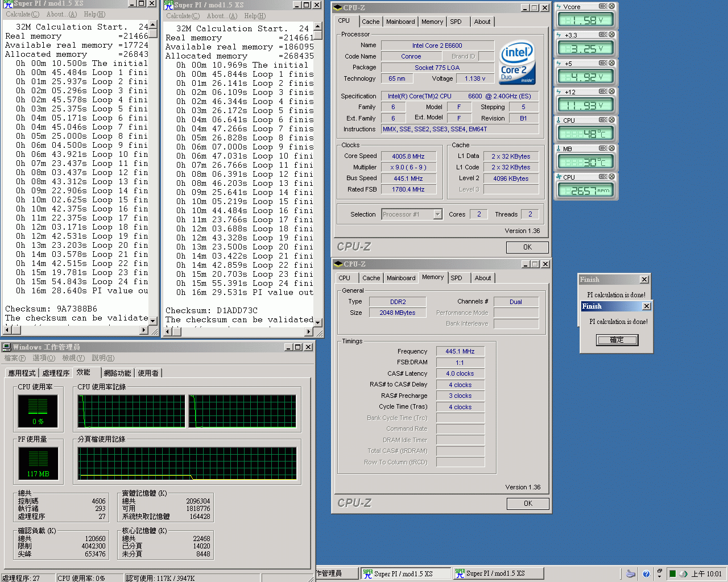Open settings icon on the +3.3 voltage widget

(603, 35)
